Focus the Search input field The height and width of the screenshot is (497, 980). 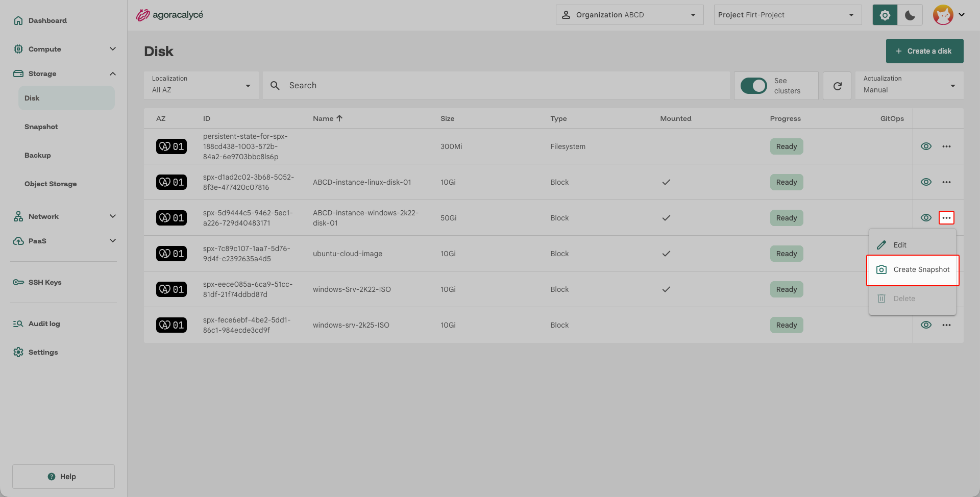[496, 86]
